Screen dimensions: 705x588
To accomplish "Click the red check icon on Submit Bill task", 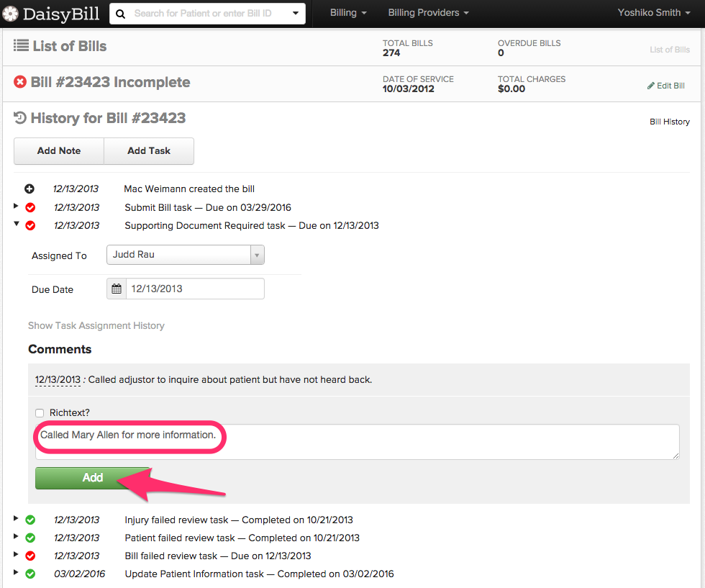I will point(30,207).
